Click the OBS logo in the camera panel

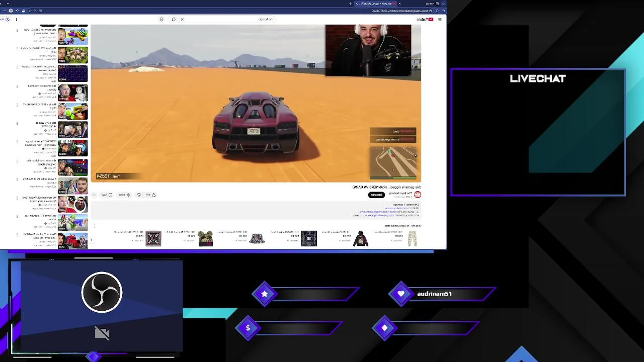point(102,292)
